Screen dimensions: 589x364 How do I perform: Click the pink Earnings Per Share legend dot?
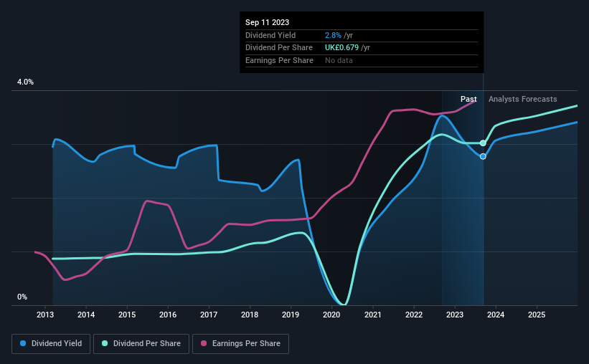pyautogui.click(x=204, y=343)
